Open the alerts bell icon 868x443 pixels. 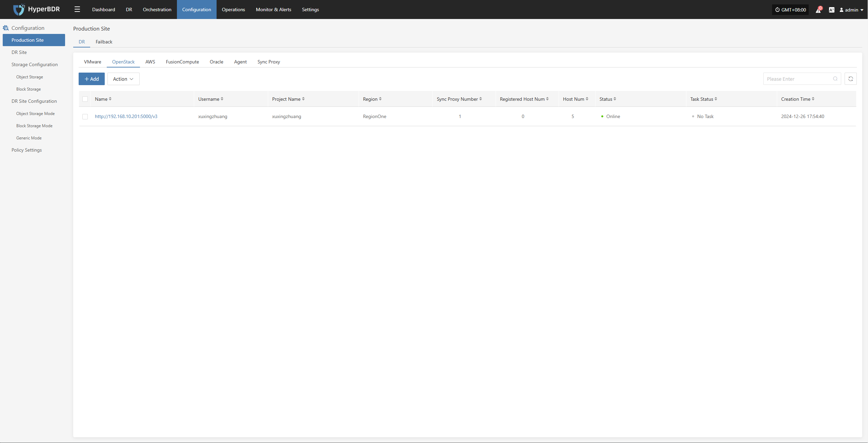pyautogui.click(x=818, y=10)
